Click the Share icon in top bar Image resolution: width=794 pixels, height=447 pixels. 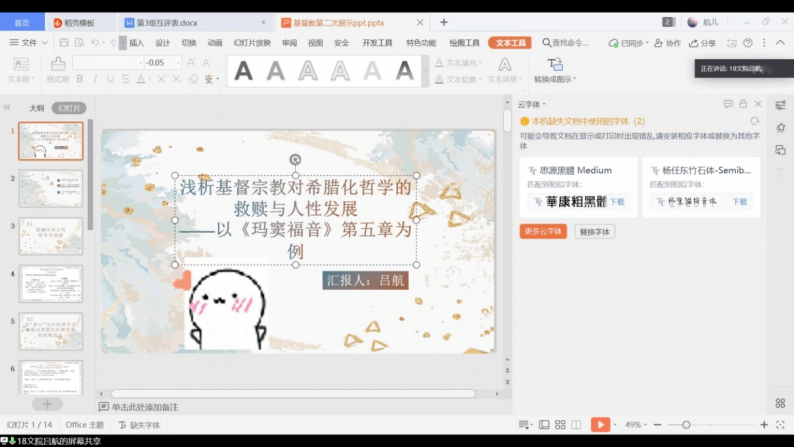[703, 43]
